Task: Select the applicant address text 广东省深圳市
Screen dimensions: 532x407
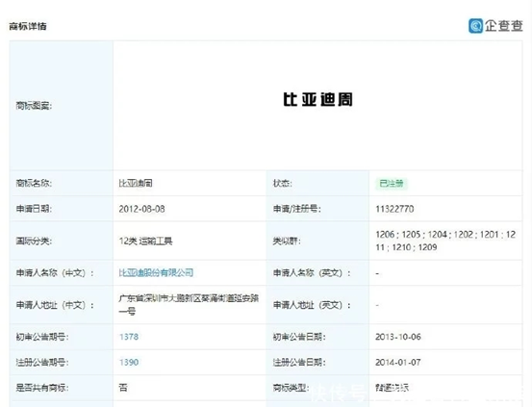Action: 189,304
